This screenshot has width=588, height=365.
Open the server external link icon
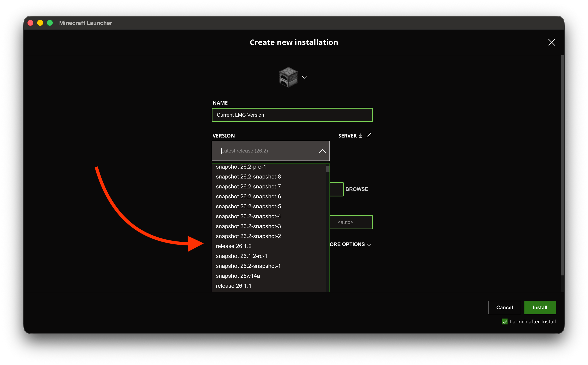pyautogui.click(x=368, y=135)
